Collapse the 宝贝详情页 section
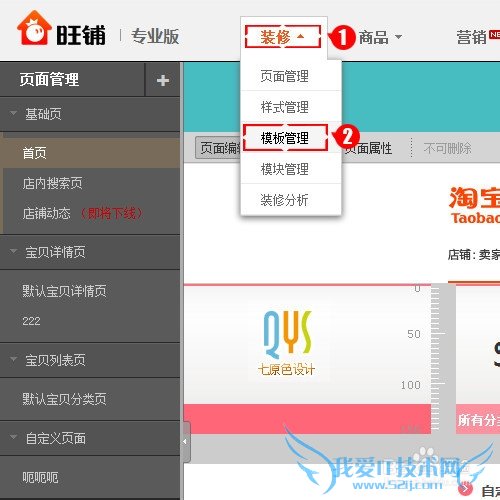 14,251
